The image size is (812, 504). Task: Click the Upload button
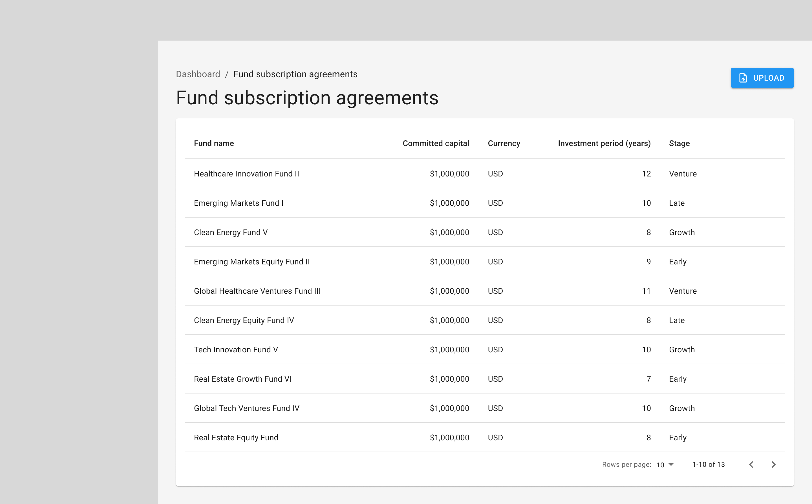tap(762, 78)
